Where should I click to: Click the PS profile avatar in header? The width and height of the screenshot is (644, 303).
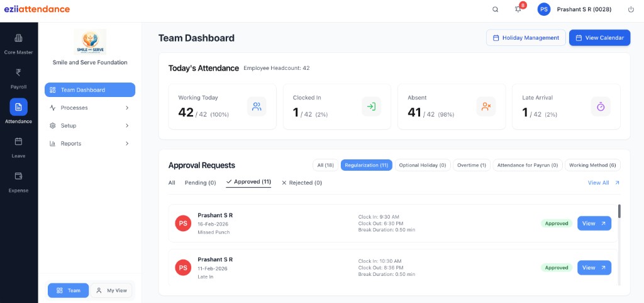pyautogui.click(x=544, y=9)
